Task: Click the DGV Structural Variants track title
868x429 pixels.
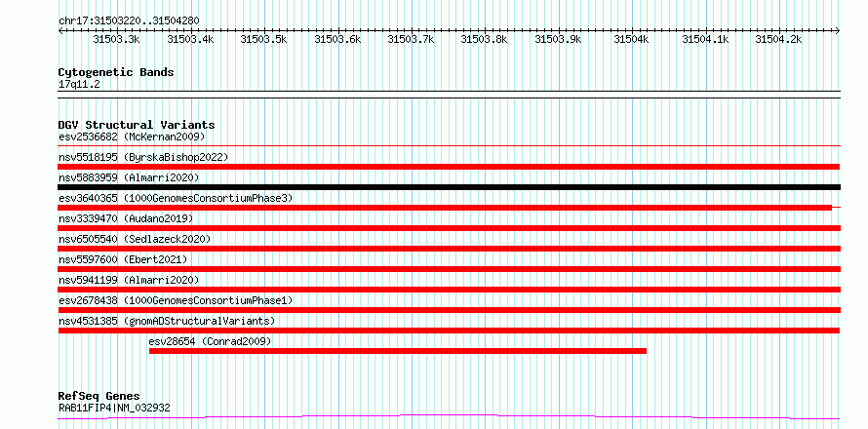Action: tap(137, 125)
